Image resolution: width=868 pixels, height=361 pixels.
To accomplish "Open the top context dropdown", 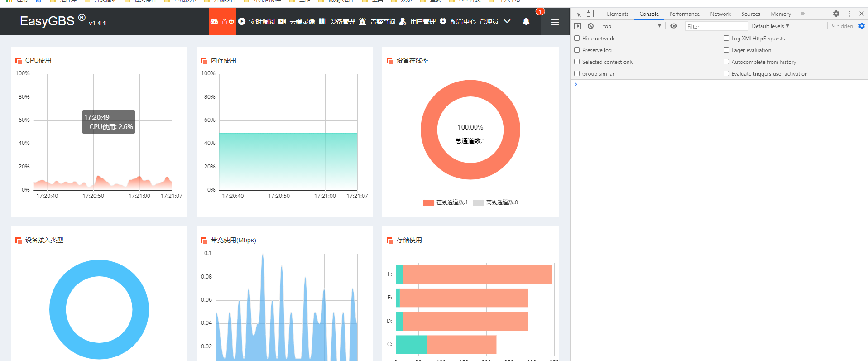I will [632, 26].
